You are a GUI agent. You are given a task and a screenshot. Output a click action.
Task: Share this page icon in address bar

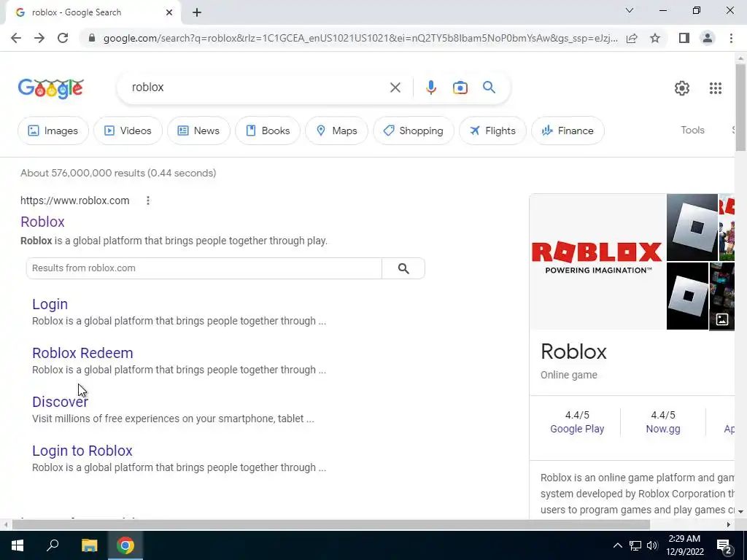coord(632,38)
